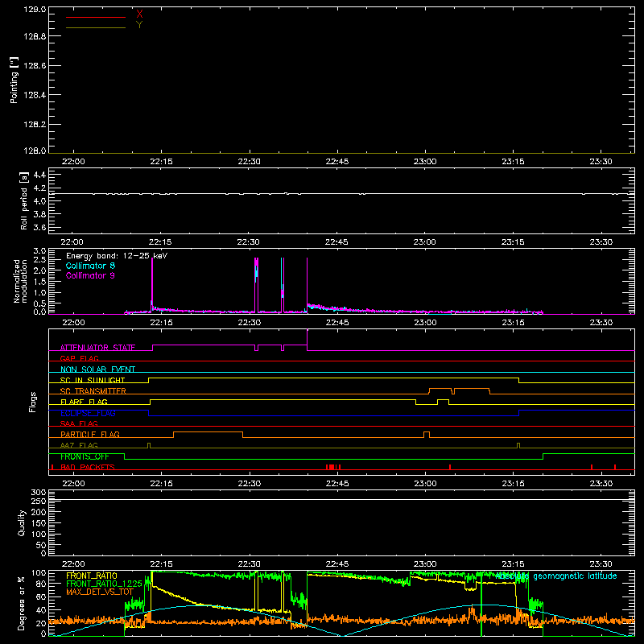Click the ECLIPSE_FLAG label
Screen dimensions: 644x644
click(88, 413)
